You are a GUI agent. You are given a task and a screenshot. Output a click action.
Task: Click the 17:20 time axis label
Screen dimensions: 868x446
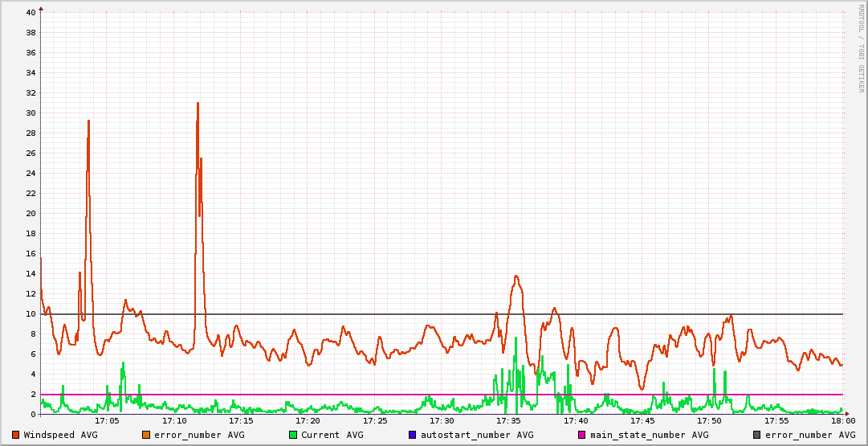point(308,421)
